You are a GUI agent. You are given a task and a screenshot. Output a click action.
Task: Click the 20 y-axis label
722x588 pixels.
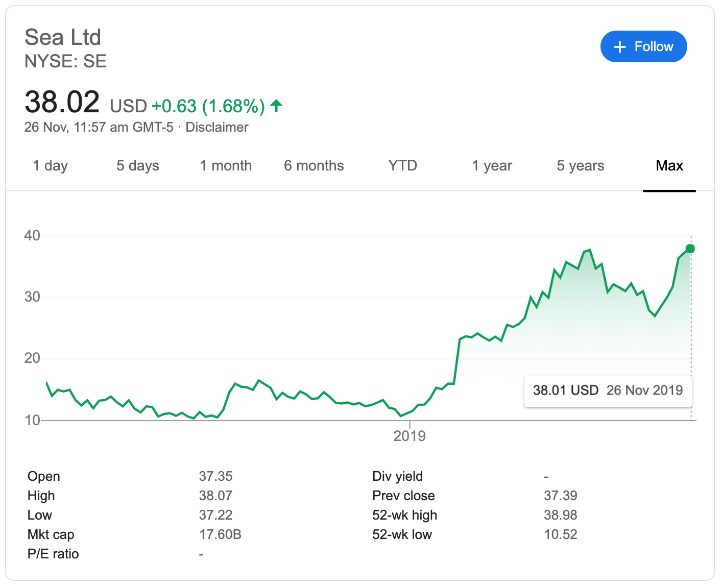click(x=32, y=358)
